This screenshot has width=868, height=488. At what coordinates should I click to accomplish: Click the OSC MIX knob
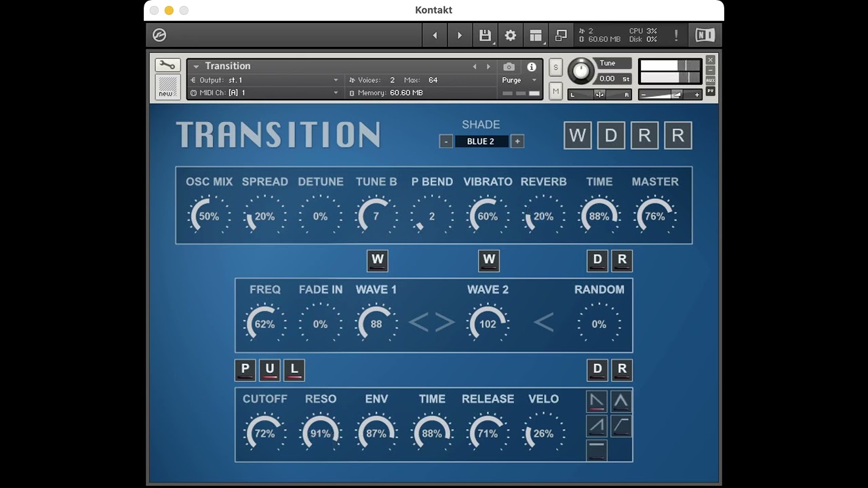coord(209,216)
